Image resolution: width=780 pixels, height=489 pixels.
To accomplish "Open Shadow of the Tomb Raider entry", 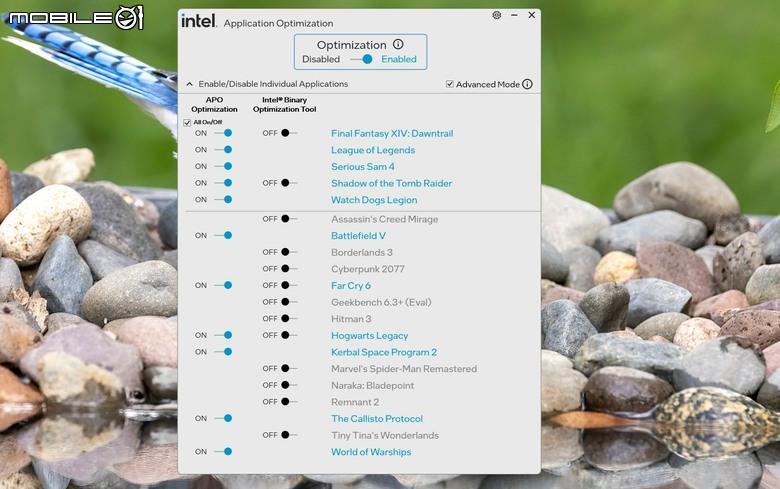I will [x=391, y=183].
